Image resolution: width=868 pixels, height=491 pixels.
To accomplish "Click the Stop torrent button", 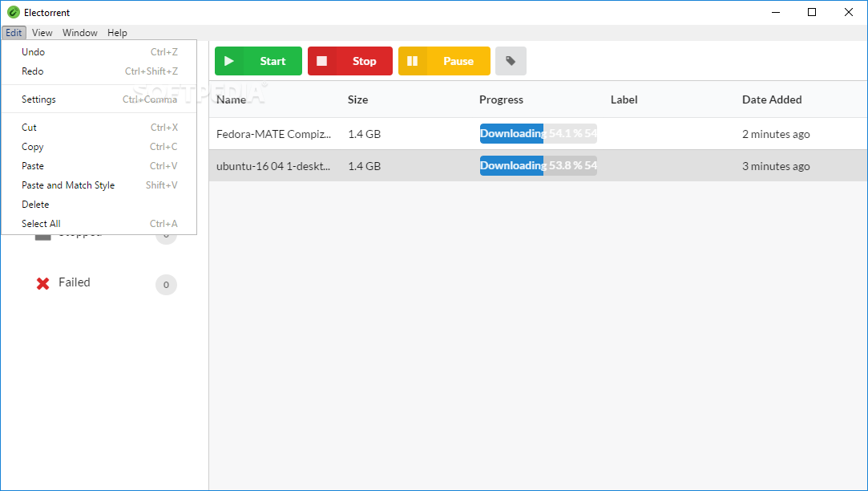I will pyautogui.click(x=350, y=61).
